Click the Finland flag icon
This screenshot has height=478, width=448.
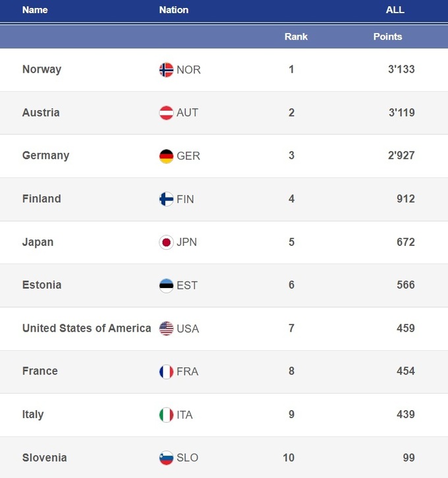[166, 199]
